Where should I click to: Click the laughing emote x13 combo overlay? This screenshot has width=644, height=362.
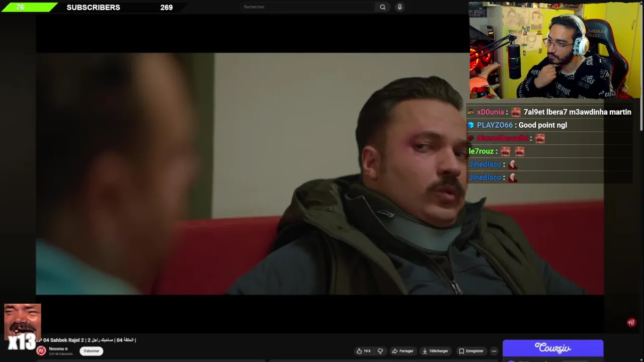coord(22,327)
